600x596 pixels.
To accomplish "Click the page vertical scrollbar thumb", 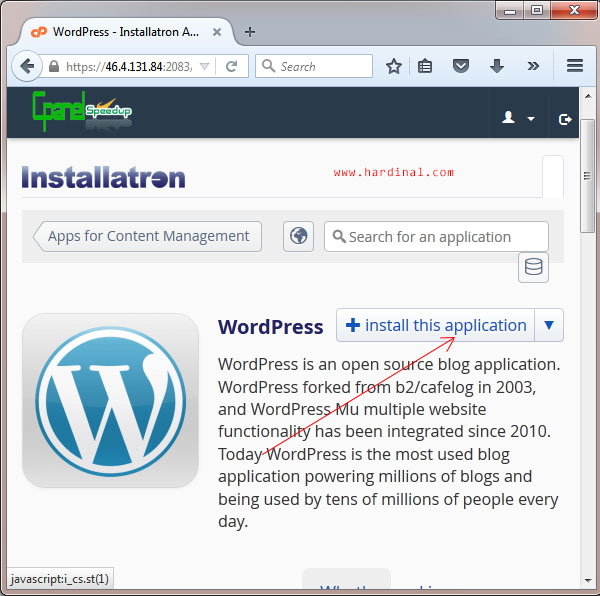I will [587, 176].
